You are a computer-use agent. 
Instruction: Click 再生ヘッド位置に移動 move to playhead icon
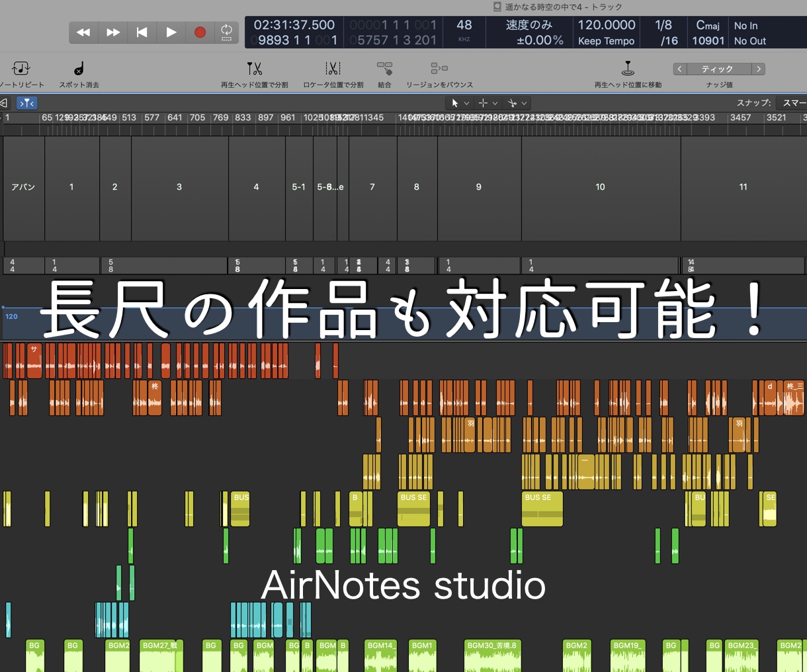pyautogui.click(x=628, y=68)
